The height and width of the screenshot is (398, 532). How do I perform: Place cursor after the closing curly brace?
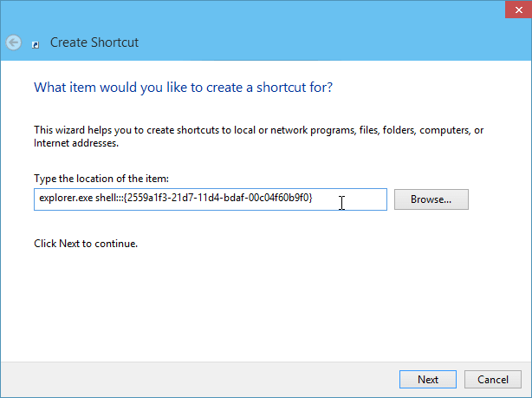tap(313, 198)
